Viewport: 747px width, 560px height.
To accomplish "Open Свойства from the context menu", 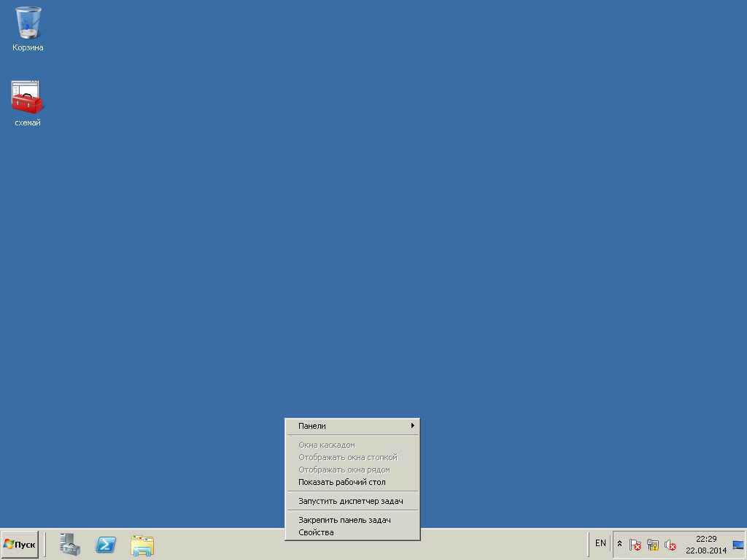I will point(316,532).
